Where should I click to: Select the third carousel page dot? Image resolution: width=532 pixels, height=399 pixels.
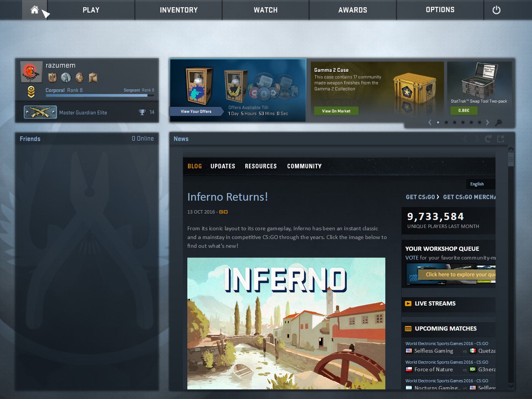455,122
